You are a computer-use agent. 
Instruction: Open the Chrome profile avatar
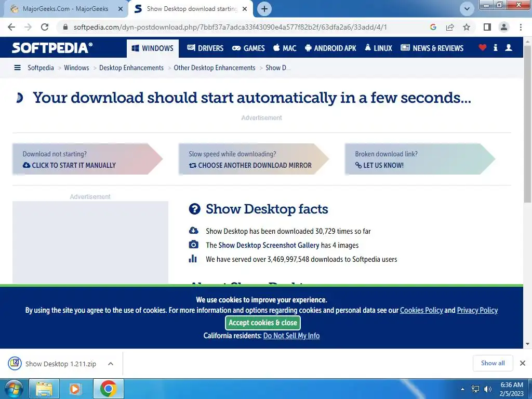tap(504, 27)
